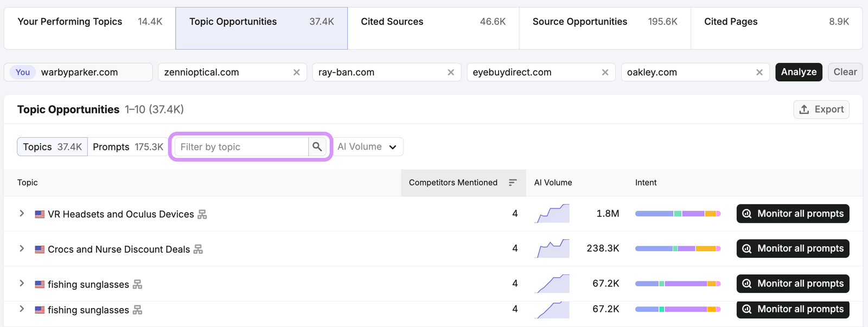Switch to Prompts 175.3K view
This screenshot has height=327, width=868.
tap(128, 147)
